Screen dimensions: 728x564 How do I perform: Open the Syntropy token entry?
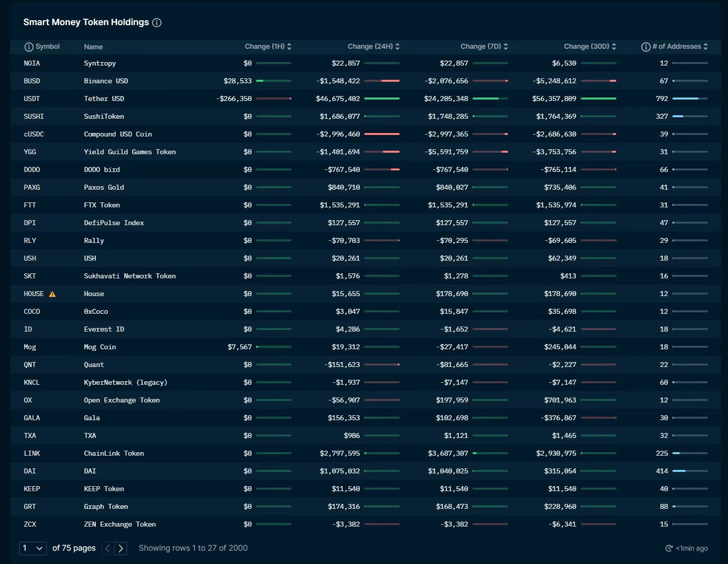100,63
